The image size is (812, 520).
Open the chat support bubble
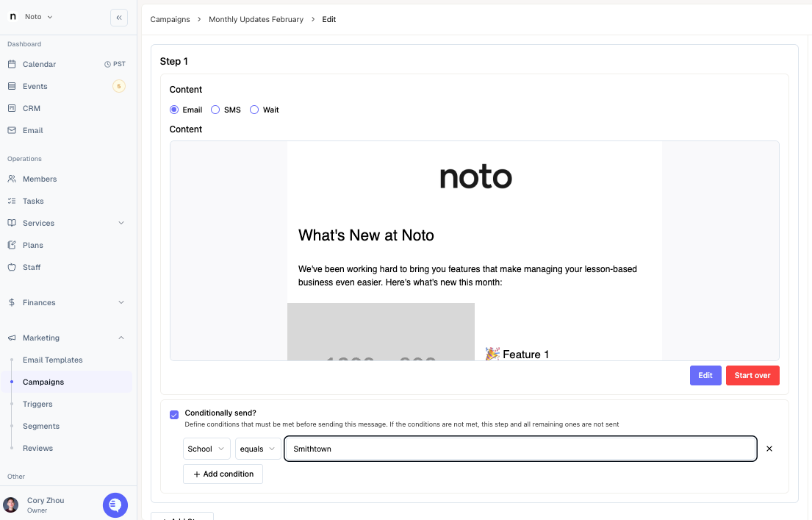pyautogui.click(x=115, y=505)
